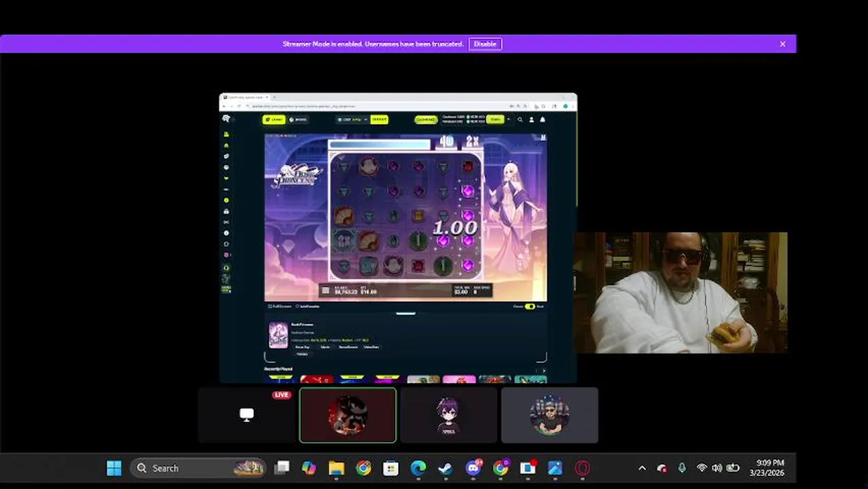Open Steam from the taskbar
The height and width of the screenshot is (489, 868).
[445, 468]
